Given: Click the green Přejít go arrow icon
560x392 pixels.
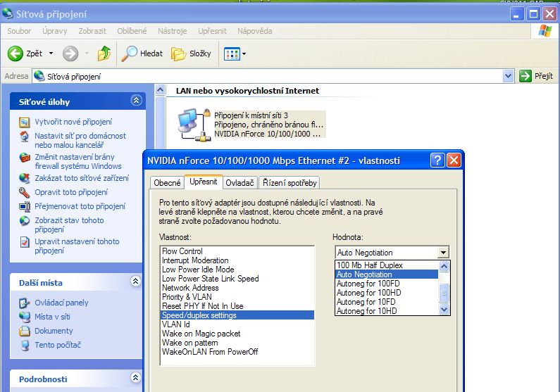Looking at the screenshot, I should [x=525, y=76].
